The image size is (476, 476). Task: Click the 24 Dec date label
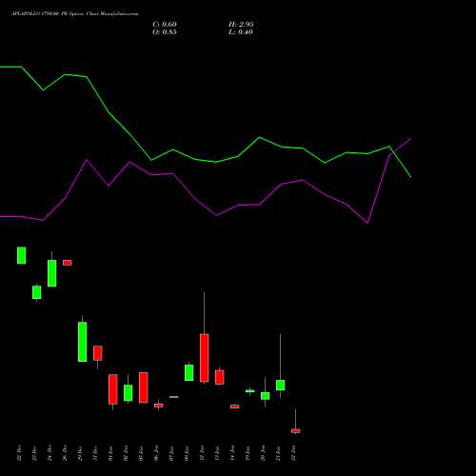click(50, 453)
